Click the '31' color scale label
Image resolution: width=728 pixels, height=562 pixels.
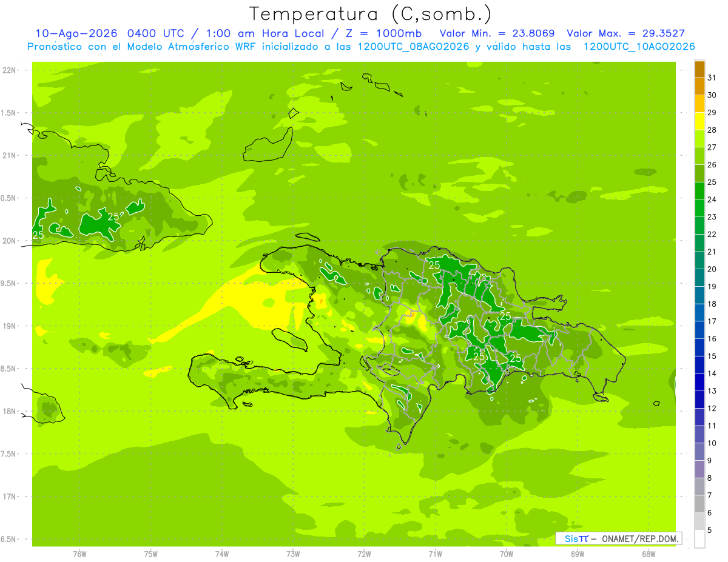point(712,78)
